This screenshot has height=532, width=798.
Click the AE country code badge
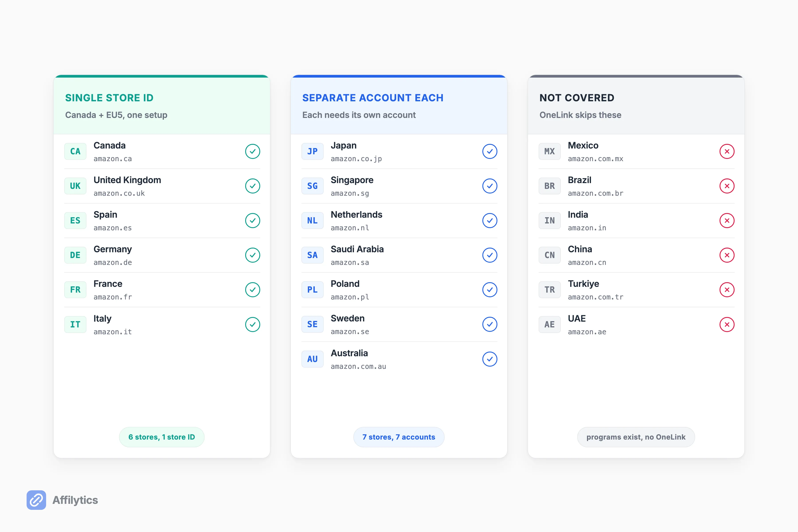coord(550,324)
